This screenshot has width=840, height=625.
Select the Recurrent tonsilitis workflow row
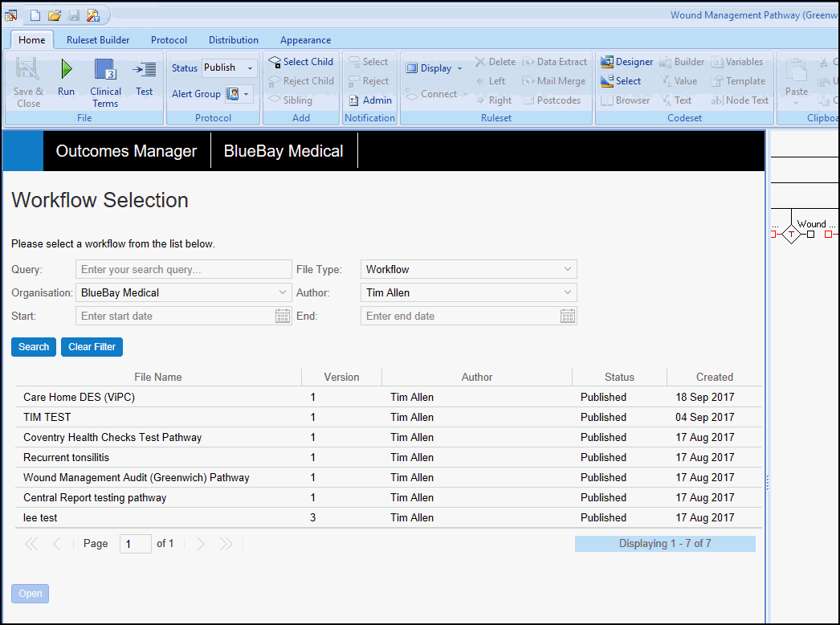[x=66, y=458]
